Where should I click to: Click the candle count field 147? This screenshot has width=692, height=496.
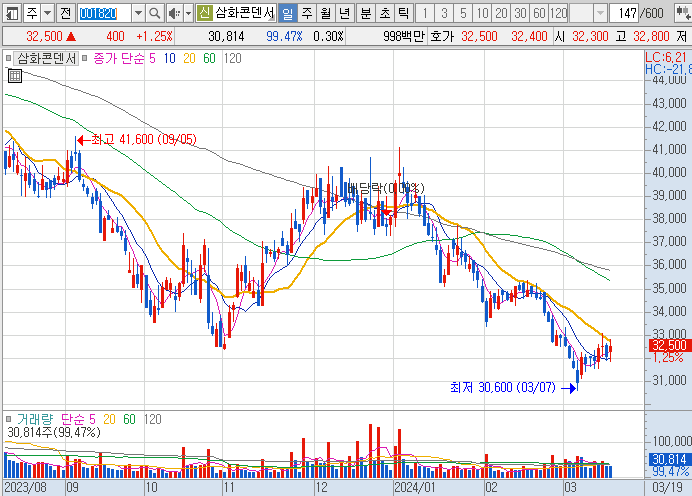625,13
